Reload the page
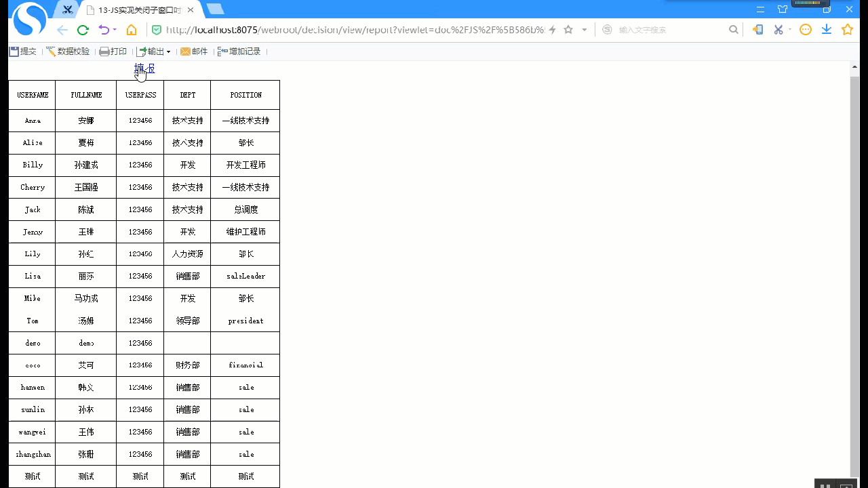The width and height of the screenshot is (868, 488). tap(83, 30)
